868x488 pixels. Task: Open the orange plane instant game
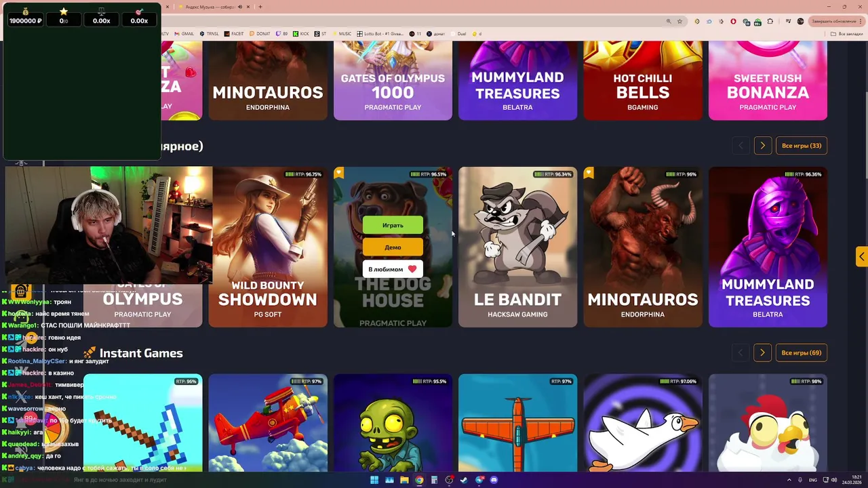pos(517,423)
